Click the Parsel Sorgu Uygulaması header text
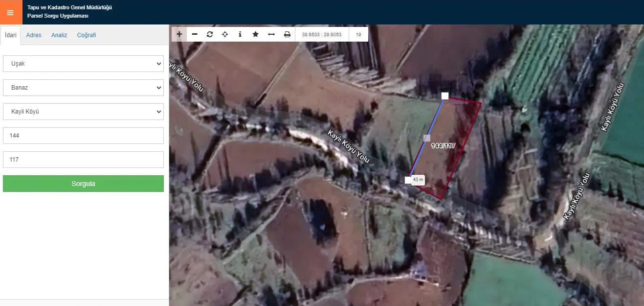This screenshot has height=306, width=644. (x=58, y=16)
